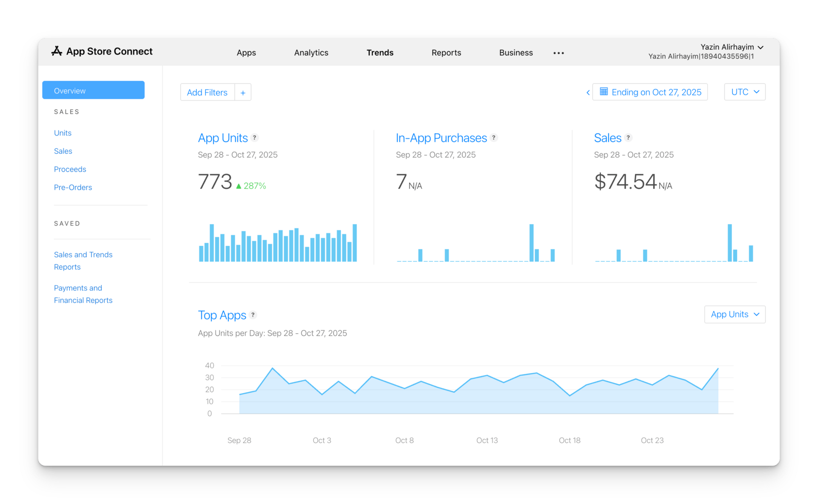The width and height of the screenshot is (818, 504).
Task: Click the help icon next to App Units
Action: coord(255,138)
